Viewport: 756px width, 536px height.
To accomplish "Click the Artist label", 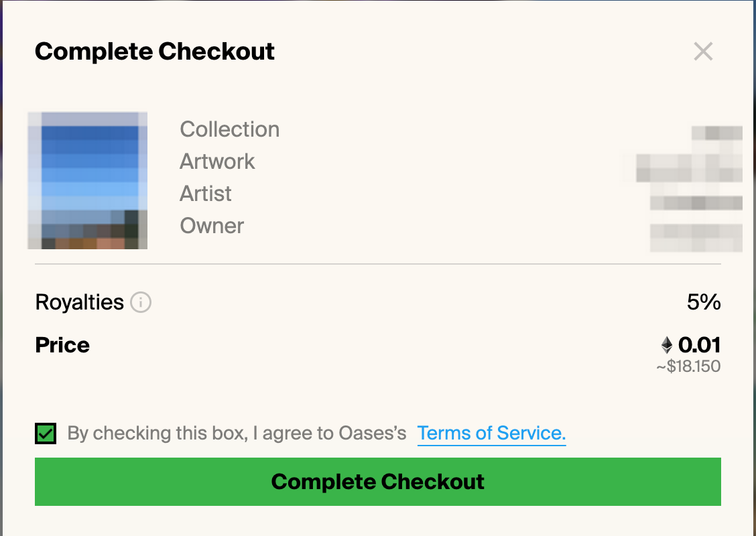I will [205, 194].
